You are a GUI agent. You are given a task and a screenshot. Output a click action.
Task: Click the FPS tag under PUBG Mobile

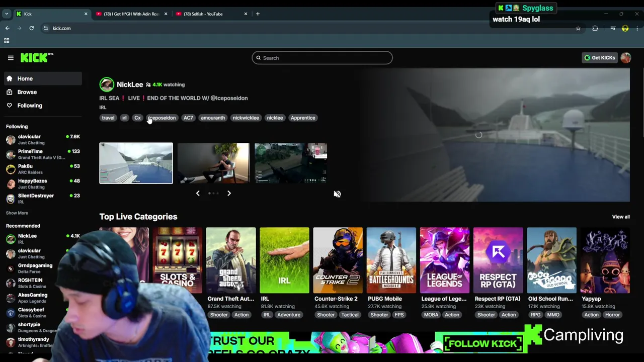coord(399,315)
